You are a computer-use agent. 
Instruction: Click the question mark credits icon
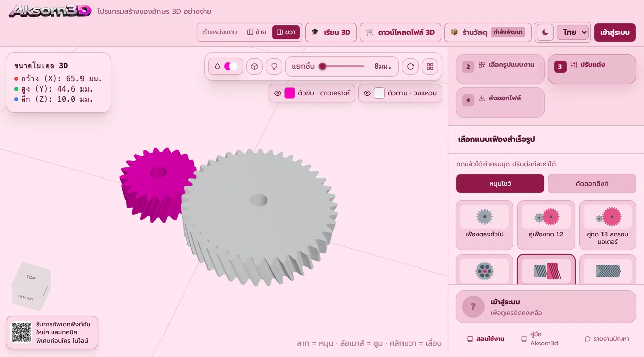point(473,307)
